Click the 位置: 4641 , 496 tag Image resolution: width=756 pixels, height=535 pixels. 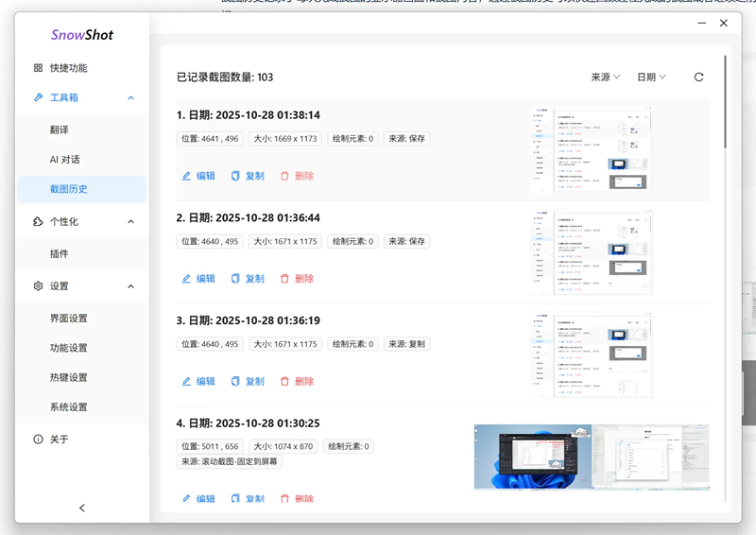210,138
